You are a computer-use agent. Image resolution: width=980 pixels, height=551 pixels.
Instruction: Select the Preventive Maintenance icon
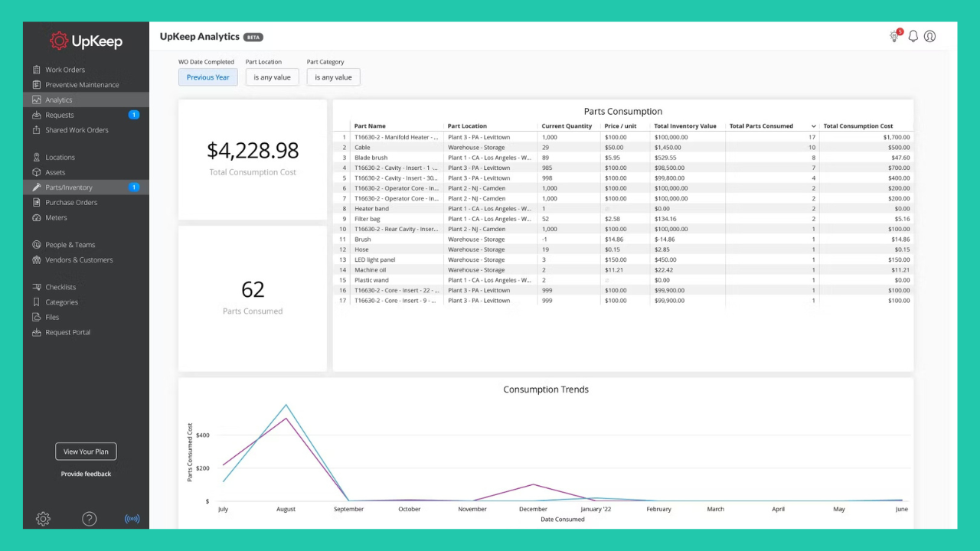pos(38,84)
